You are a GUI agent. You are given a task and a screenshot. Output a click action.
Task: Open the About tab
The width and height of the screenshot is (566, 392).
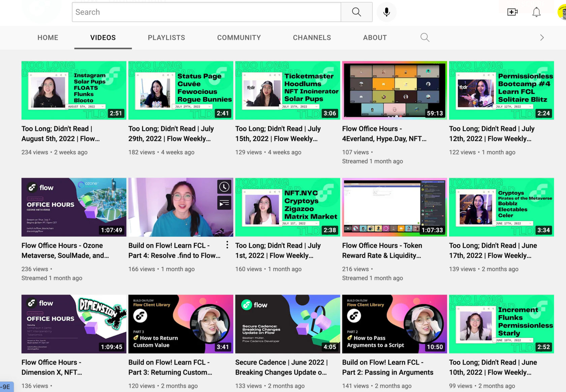[x=375, y=37]
